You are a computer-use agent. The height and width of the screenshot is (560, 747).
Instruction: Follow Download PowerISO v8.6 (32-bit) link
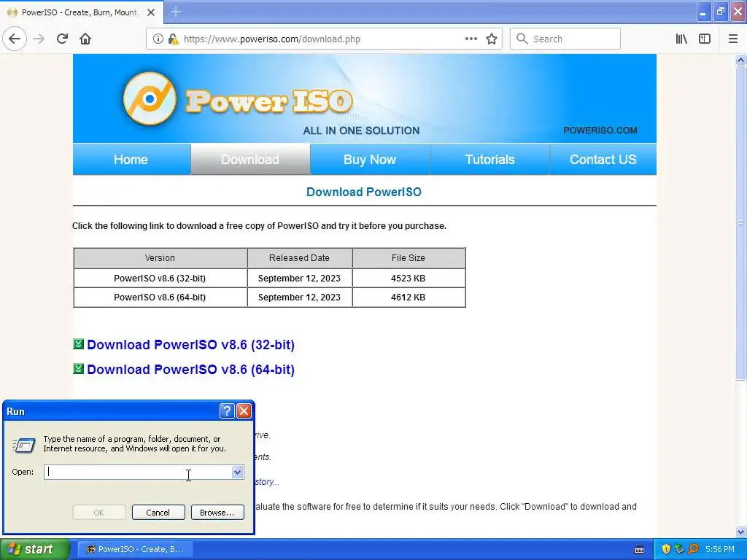pyautogui.click(x=190, y=344)
